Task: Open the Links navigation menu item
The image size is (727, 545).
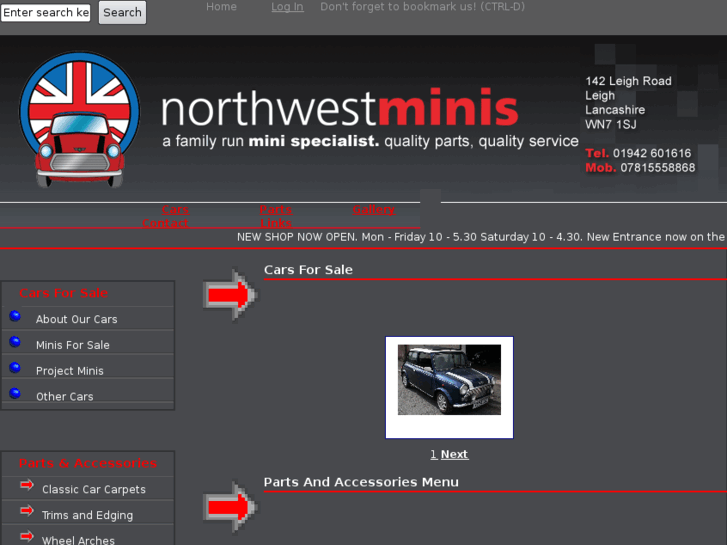Action: [x=275, y=223]
